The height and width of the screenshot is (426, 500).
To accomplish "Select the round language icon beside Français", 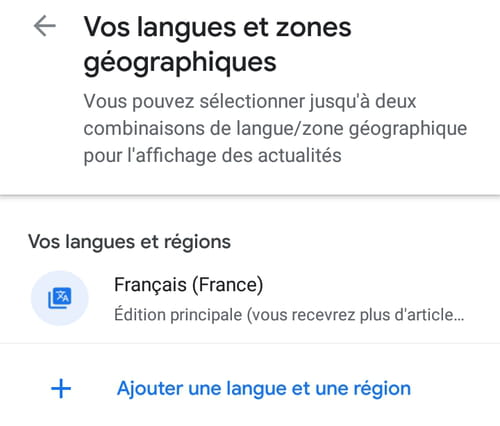I will pyautogui.click(x=60, y=298).
